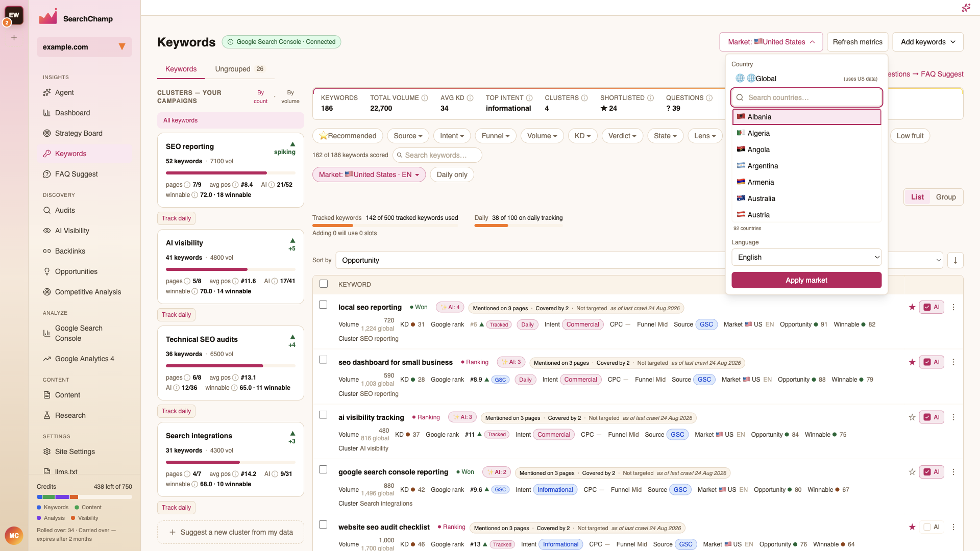Star the ai visibility tracking keyword
The image size is (980, 551).
[912, 417]
